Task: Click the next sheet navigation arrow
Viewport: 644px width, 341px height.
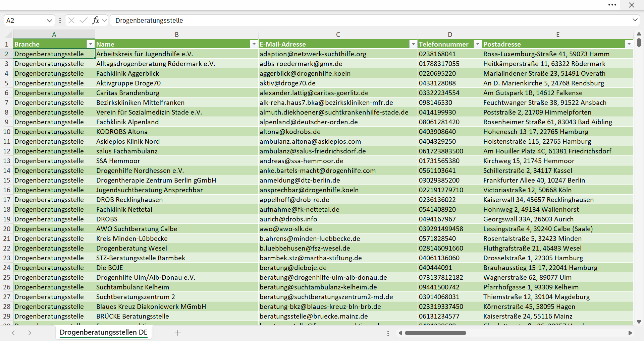Action: click(30, 333)
